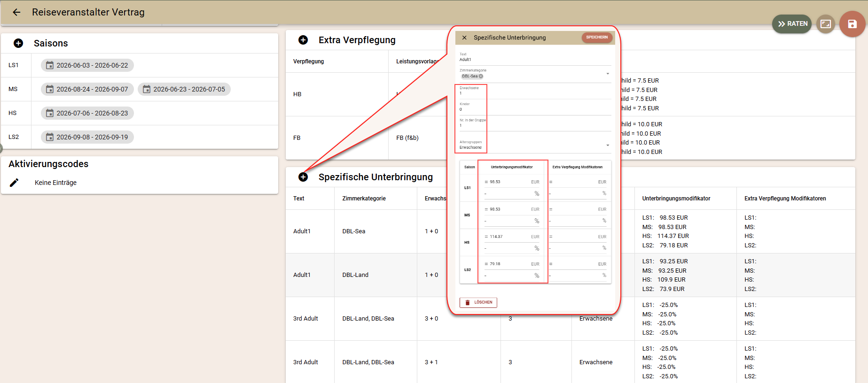Select the Adult1 DBL-Sea table row
Screen dimensions: 868x383
point(570,231)
